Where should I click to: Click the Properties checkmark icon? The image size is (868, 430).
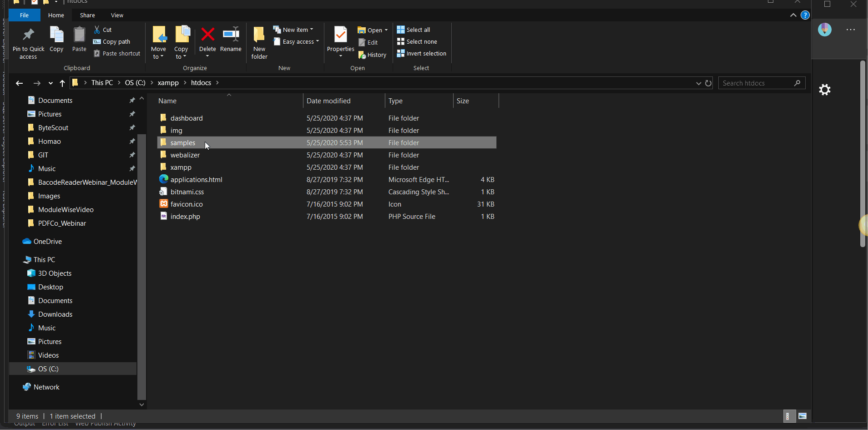coord(340,35)
